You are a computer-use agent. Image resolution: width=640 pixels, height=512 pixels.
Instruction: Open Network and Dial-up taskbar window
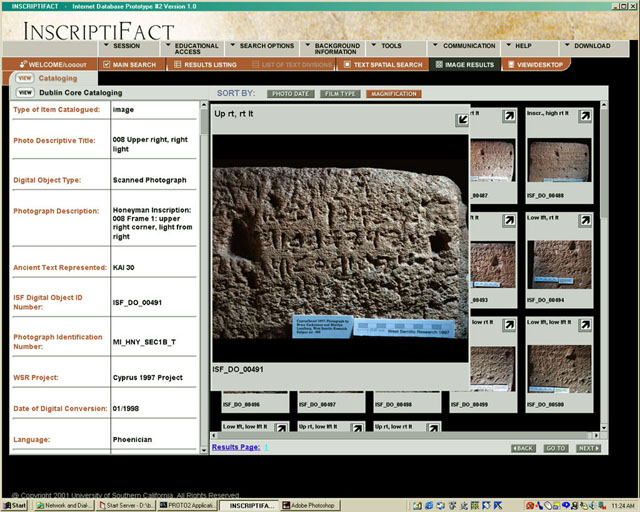pos(64,505)
